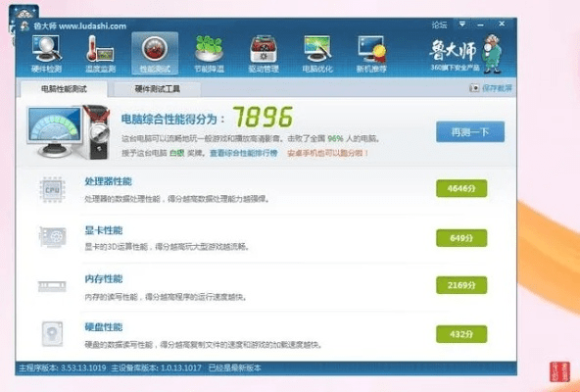This screenshot has height=392, width=580.
Task: Click the 432分 disk score button
Action: 461,334
